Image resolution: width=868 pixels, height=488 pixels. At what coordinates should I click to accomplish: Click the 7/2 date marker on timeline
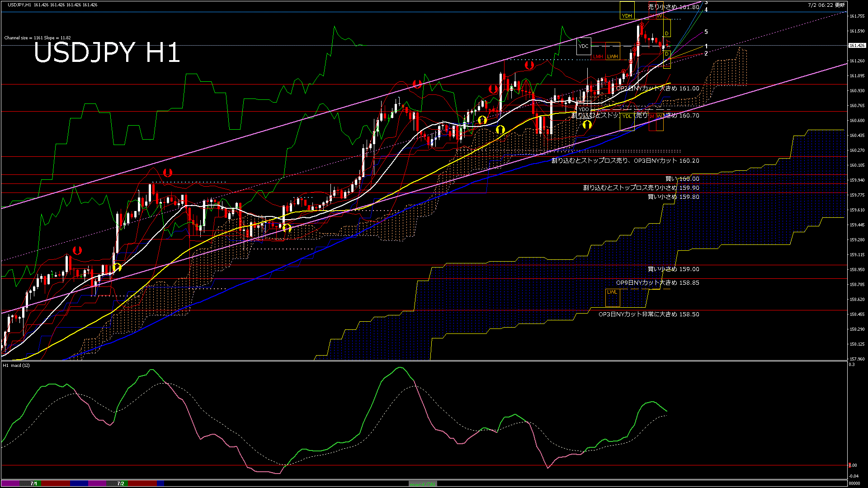tap(121, 483)
